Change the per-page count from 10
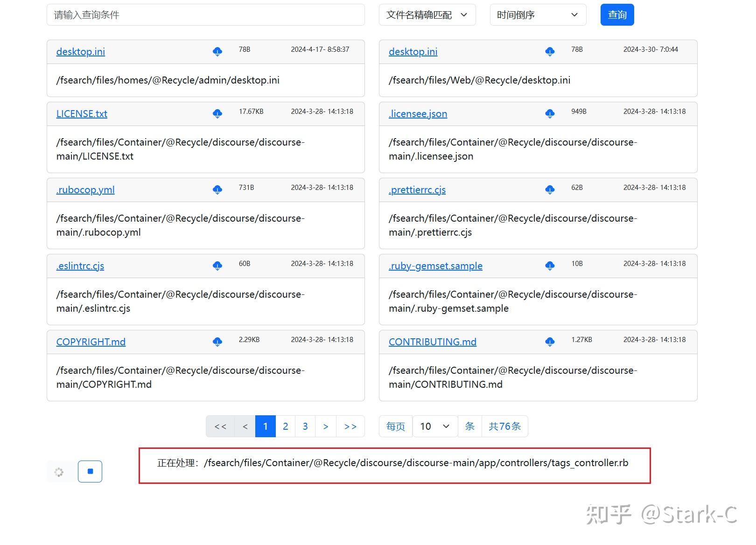756x545 pixels. (x=434, y=426)
